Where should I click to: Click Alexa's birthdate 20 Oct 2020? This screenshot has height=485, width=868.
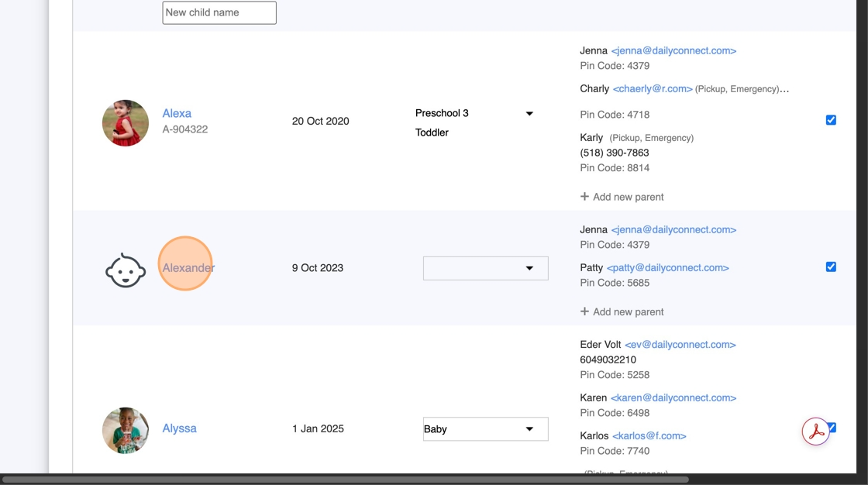(321, 121)
